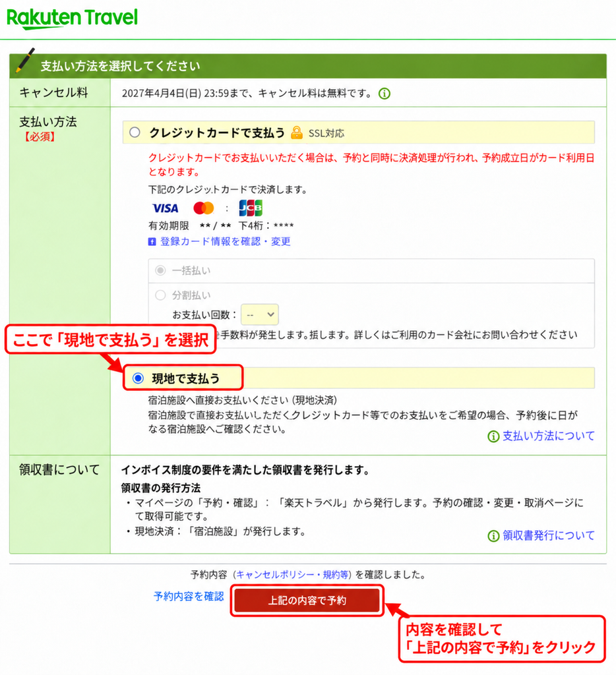Click the 現地で支払う label text
The height and width of the screenshot is (675, 616).
pos(186,379)
